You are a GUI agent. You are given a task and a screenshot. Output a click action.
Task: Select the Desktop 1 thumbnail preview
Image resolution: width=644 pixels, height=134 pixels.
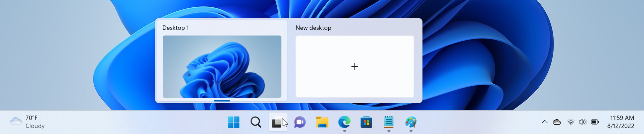click(222, 67)
